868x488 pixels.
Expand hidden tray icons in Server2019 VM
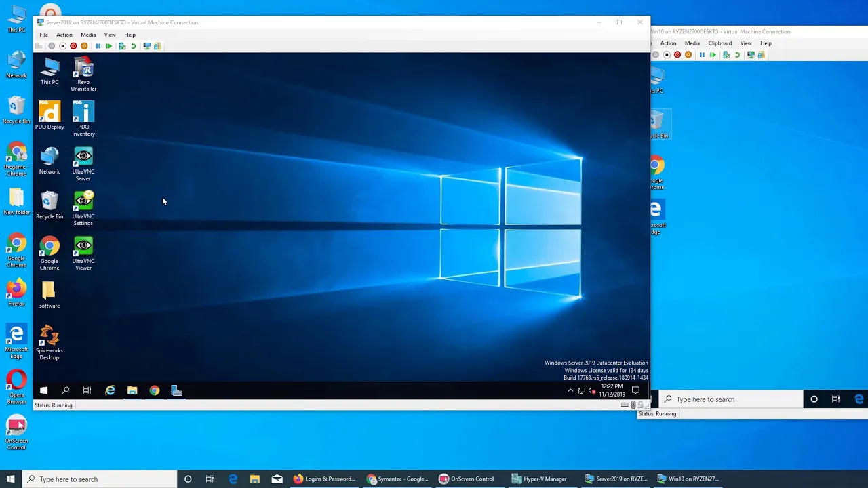(570, 390)
